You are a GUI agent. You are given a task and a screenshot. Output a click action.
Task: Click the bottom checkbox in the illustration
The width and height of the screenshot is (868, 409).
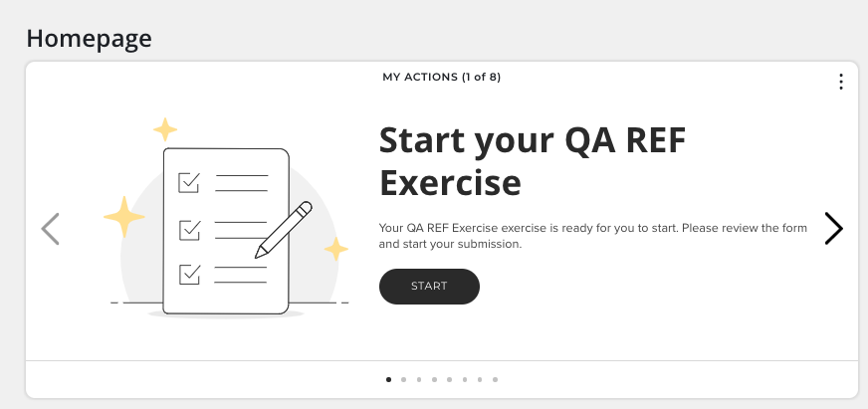tap(188, 273)
